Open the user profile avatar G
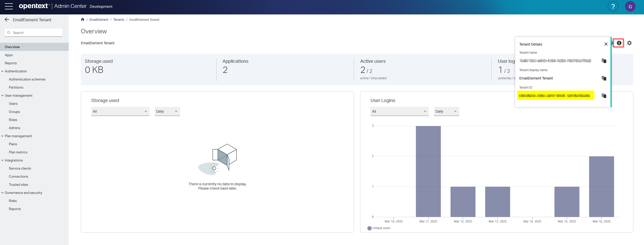This screenshot has width=644, height=245. click(x=630, y=7)
